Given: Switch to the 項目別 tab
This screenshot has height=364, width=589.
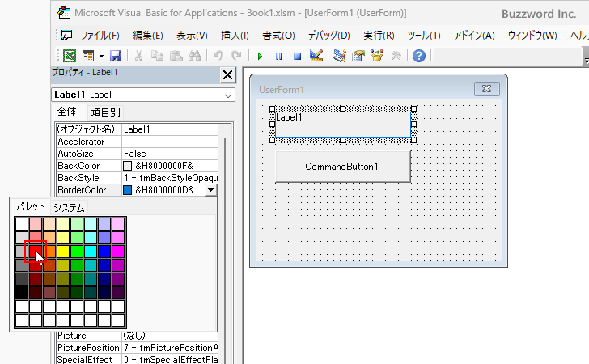Looking at the screenshot, I should tap(105, 112).
